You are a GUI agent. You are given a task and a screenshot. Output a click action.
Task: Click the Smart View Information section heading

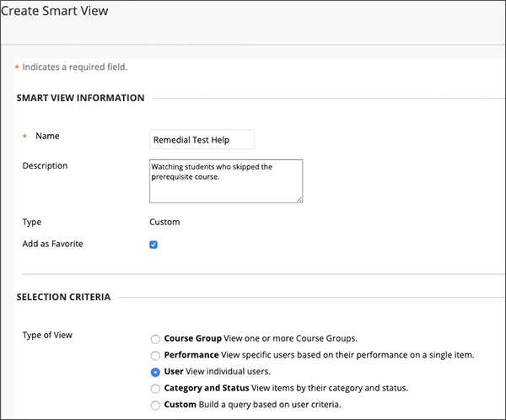tap(80, 98)
